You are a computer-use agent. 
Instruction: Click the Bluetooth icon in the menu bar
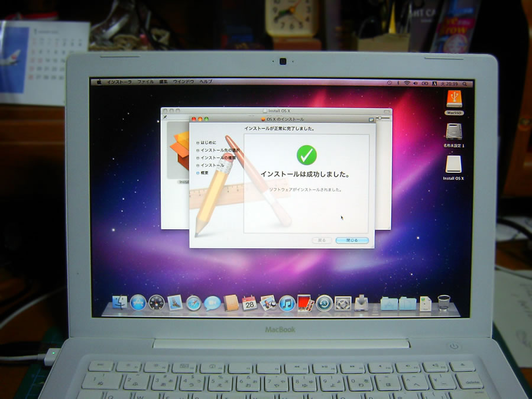click(x=398, y=83)
